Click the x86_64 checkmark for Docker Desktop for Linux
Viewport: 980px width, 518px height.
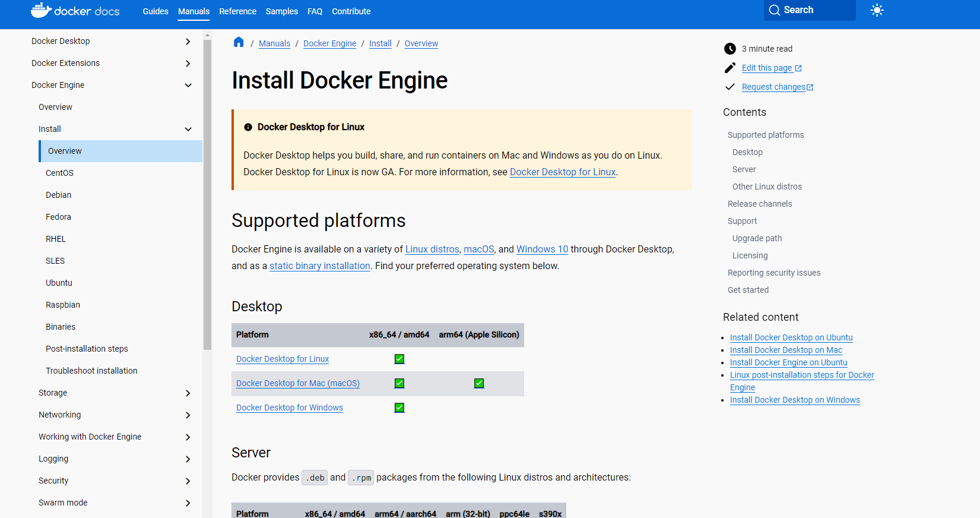point(399,359)
